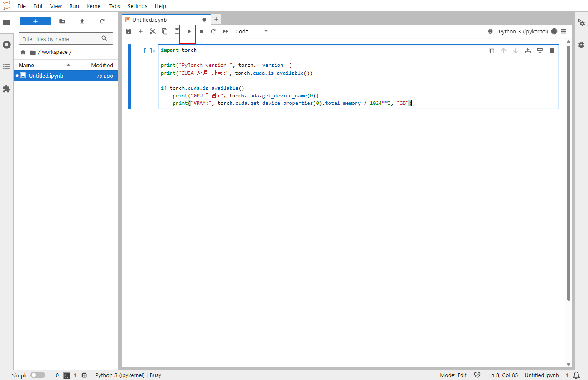
Task: Insert a cell below with the plus icon
Action: (141, 31)
